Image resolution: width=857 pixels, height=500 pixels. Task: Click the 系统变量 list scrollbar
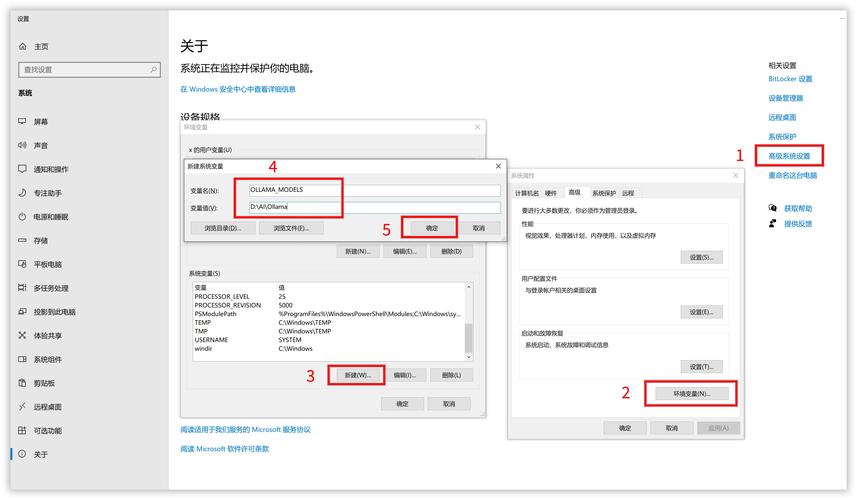(468, 320)
